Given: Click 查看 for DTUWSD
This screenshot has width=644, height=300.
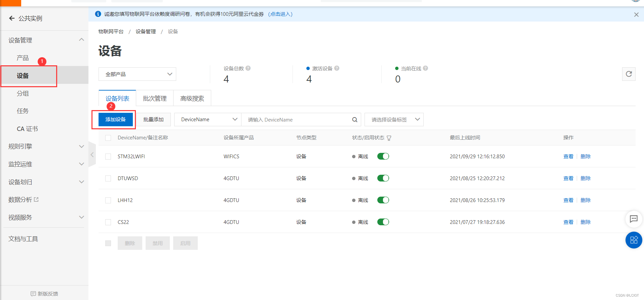Looking at the screenshot, I should (x=568, y=178).
